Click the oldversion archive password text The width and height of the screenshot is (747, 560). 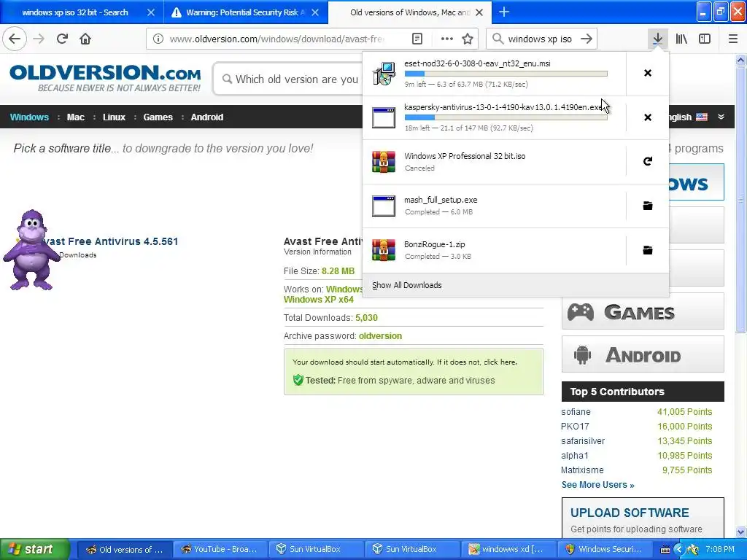(380, 336)
